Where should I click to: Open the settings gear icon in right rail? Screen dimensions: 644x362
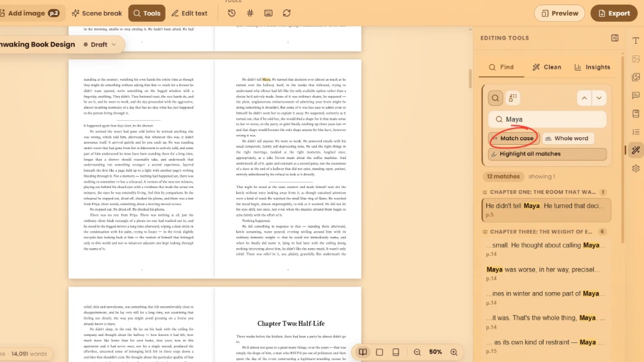coord(636,168)
